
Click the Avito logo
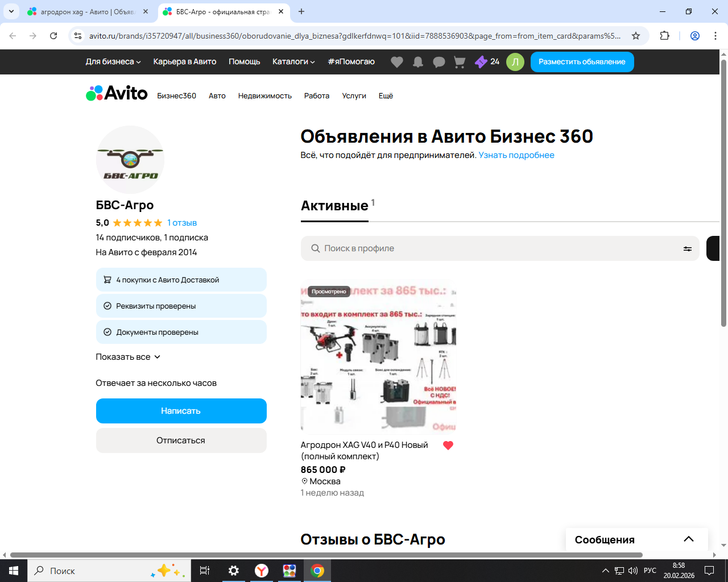coord(117,93)
